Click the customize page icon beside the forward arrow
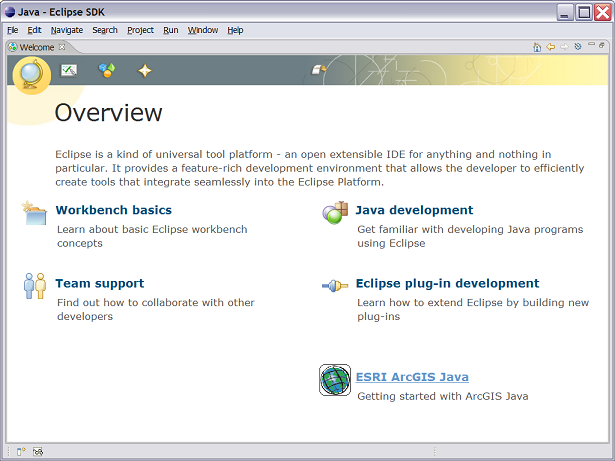The image size is (615, 461). (x=578, y=46)
